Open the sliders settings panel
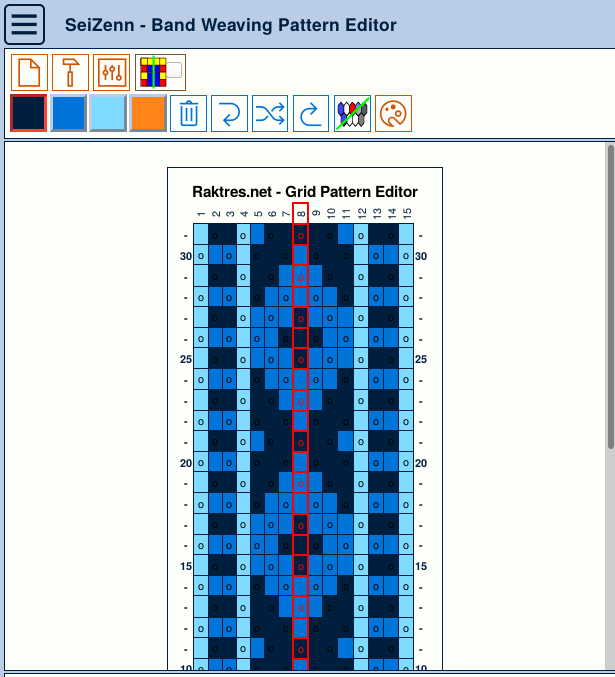 111,73
